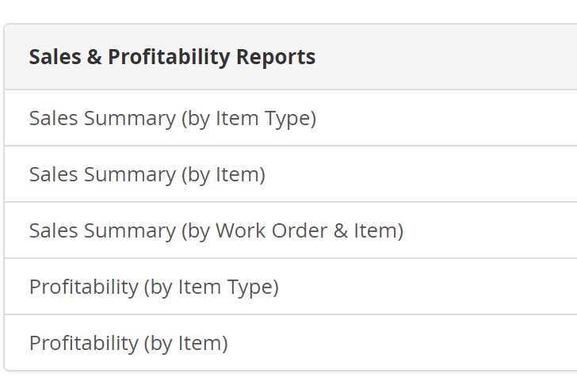Pick the fourth entry, Profitability (by Item Type)
Viewport: 577px width, 392px height.
(291, 287)
